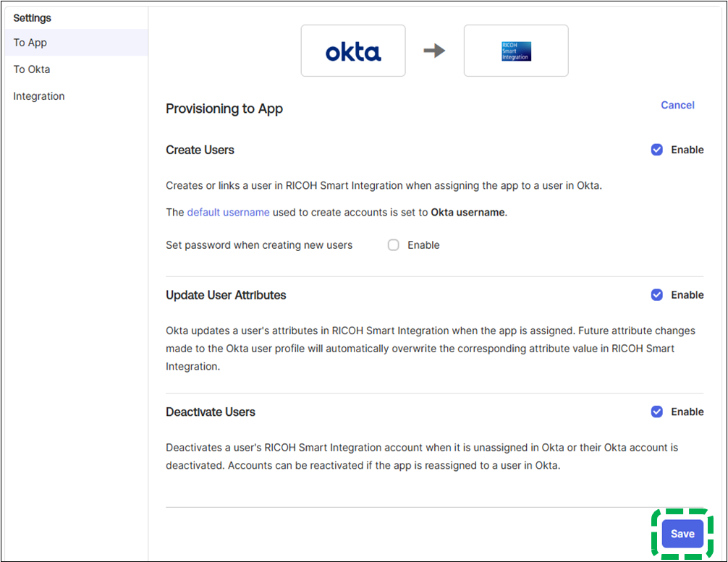Screen dimensions: 728x562
Task: Open the default username link
Action: [228, 212]
